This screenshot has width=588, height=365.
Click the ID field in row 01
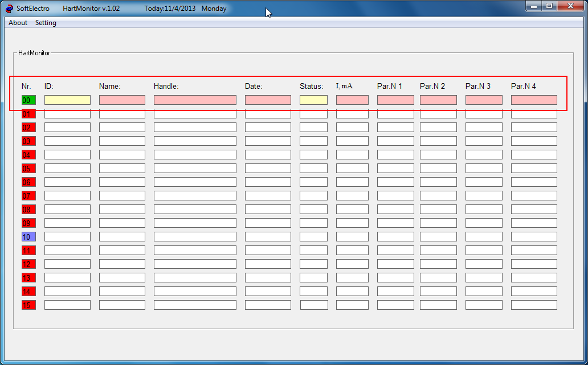tap(67, 113)
